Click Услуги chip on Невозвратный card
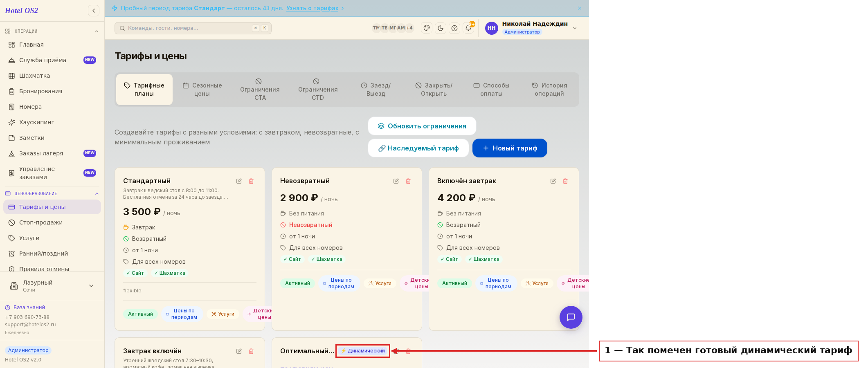 [380, 283]
